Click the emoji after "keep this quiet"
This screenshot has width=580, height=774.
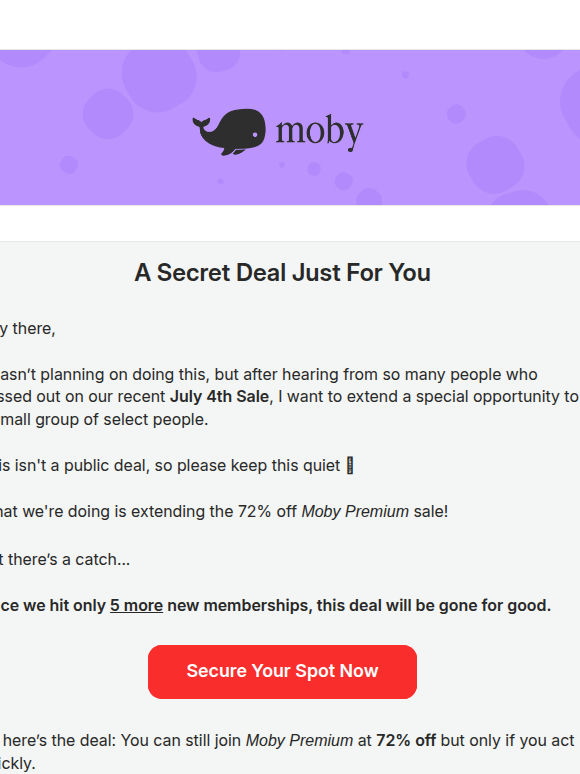tap(350, 465)
